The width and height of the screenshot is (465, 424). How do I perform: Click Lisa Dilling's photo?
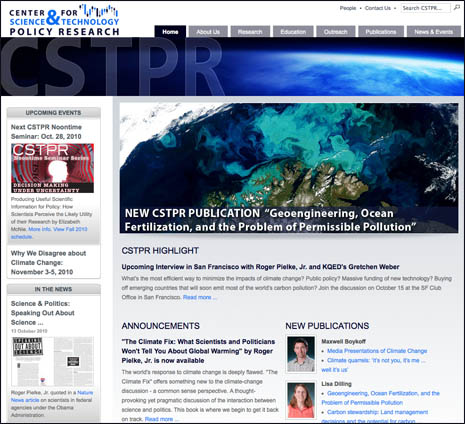(x=301, y=400)
